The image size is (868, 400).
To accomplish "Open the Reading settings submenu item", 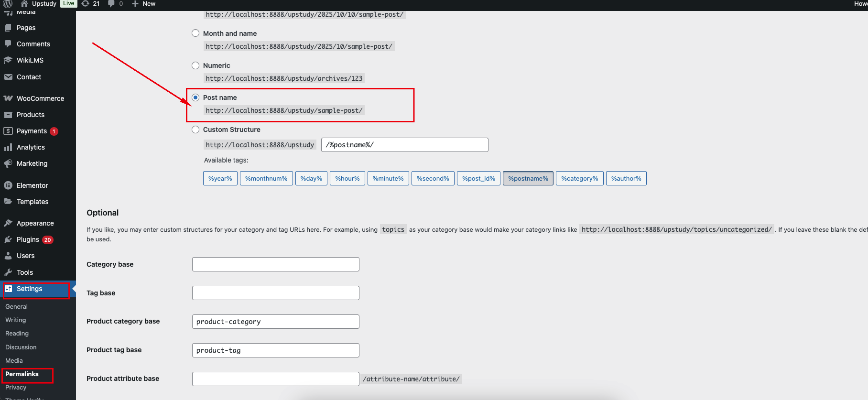I will coord(17,334).
